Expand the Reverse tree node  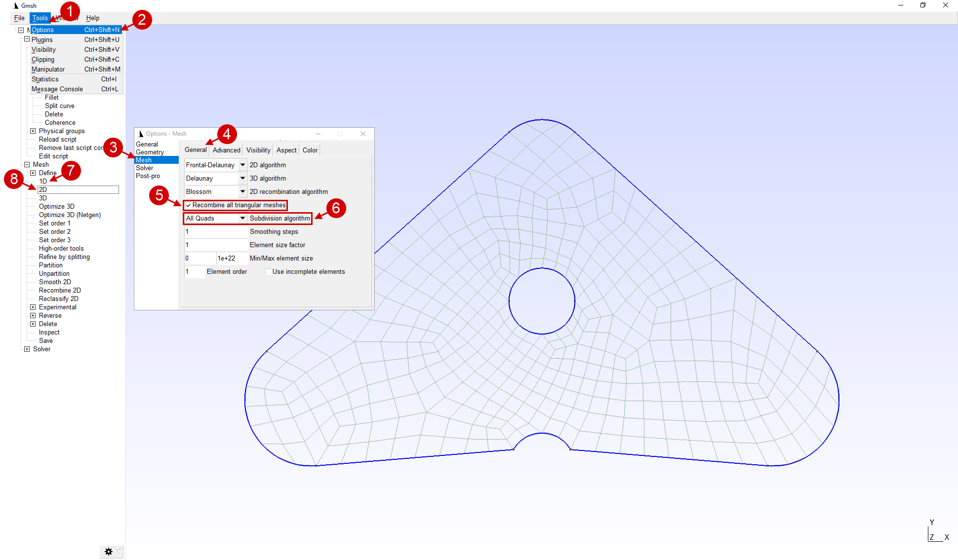point(33,316)
